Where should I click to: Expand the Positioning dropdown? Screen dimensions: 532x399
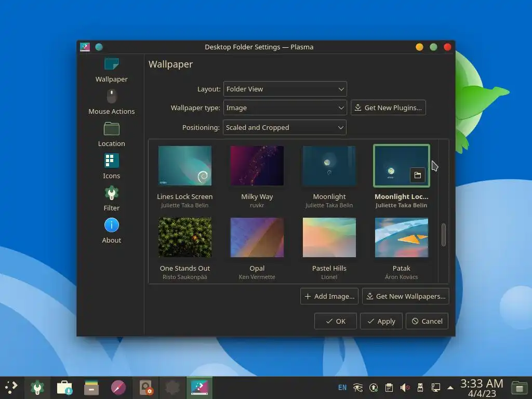(x=285, y=128)
